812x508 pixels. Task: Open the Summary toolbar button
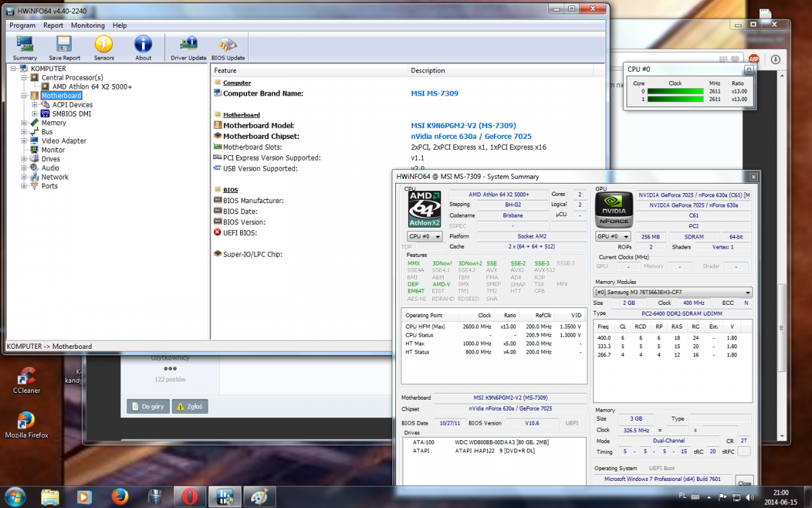tap(25, 48)
